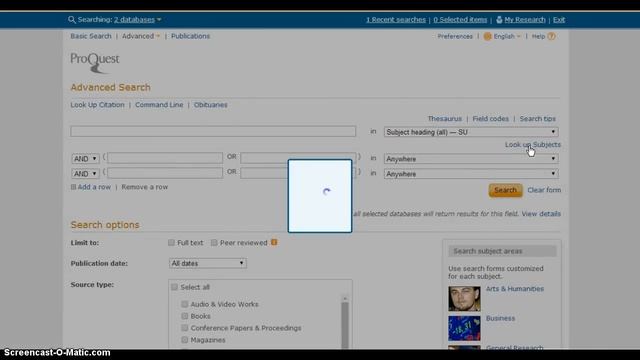Click the ProQuest logo
The width and height of the screenshot is (640, 360).
[95, 62]
